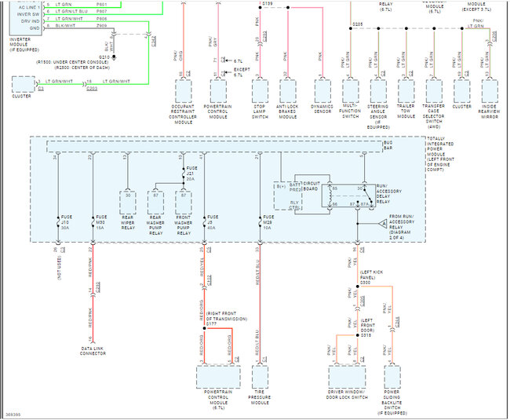Click the Steering Angle Sensor box
This screenshot has height=420, width=510.
(x=379, y=91)
